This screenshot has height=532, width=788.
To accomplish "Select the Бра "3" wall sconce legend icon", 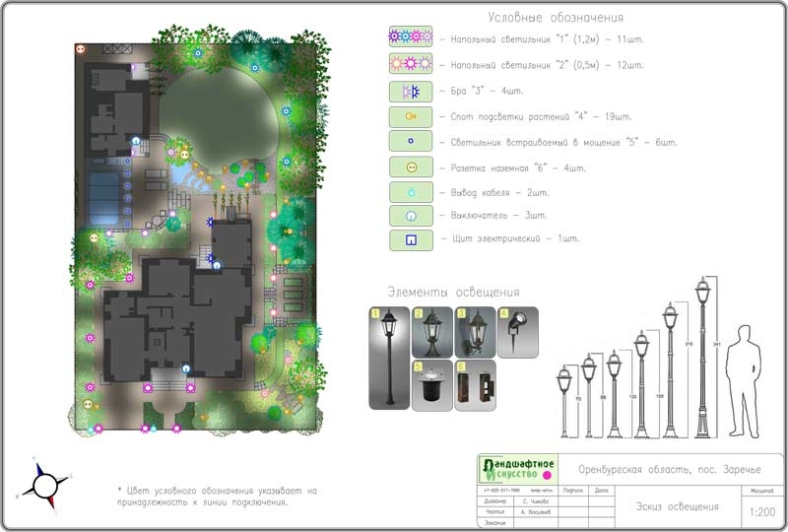I will (411, 92).
